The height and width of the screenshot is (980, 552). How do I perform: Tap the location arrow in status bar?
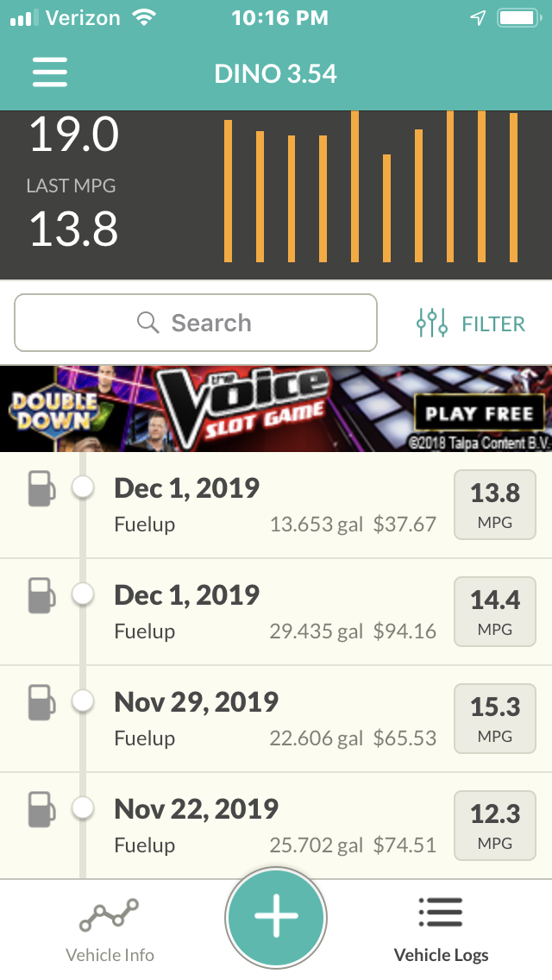pos(478,18)
